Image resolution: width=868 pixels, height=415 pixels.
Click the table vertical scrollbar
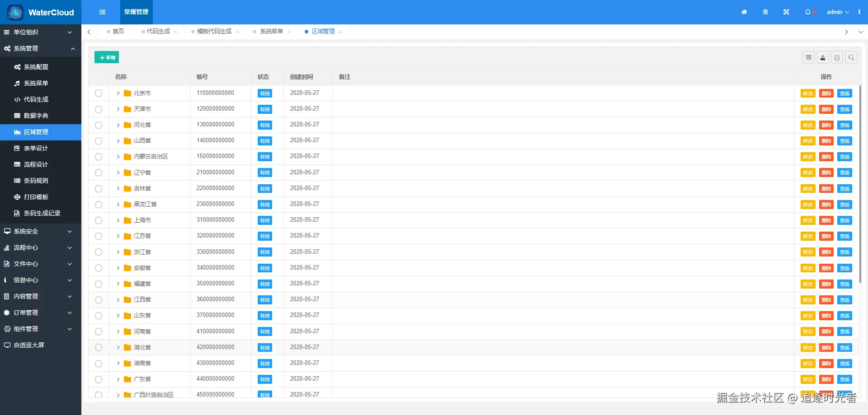[860, 184]
